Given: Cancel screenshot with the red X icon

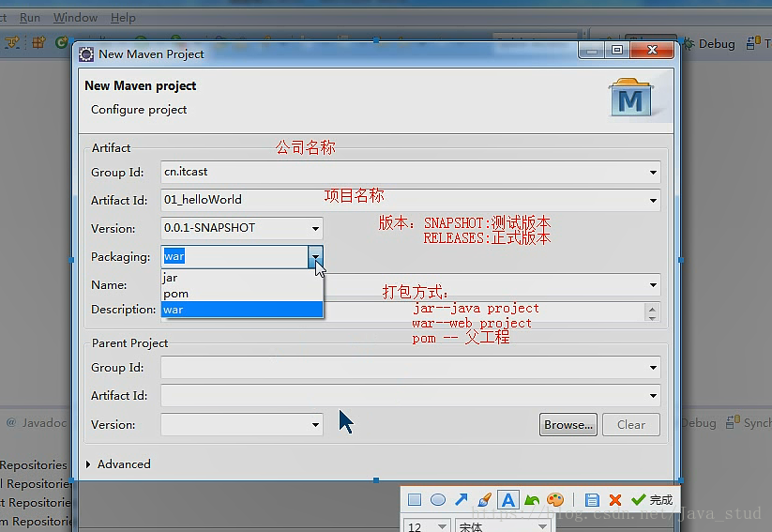Looking at the screenshot, I should point(615,500).
